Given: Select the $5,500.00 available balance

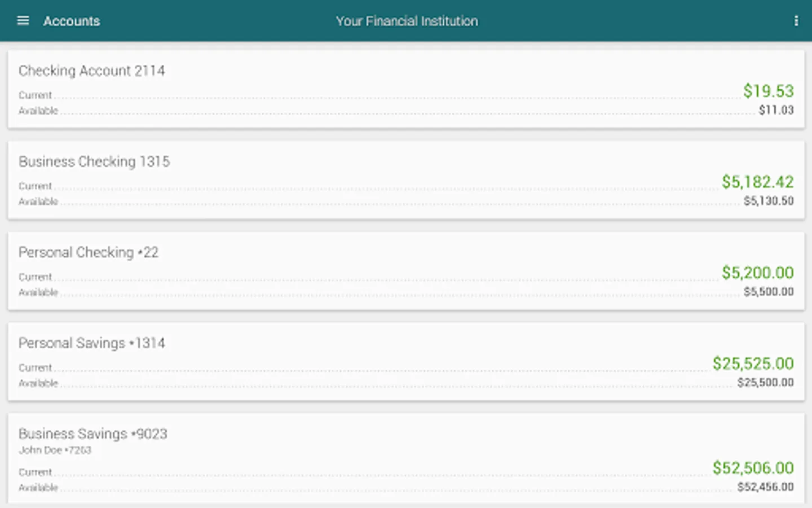Looking at the screenshot, I should (768, 292).
